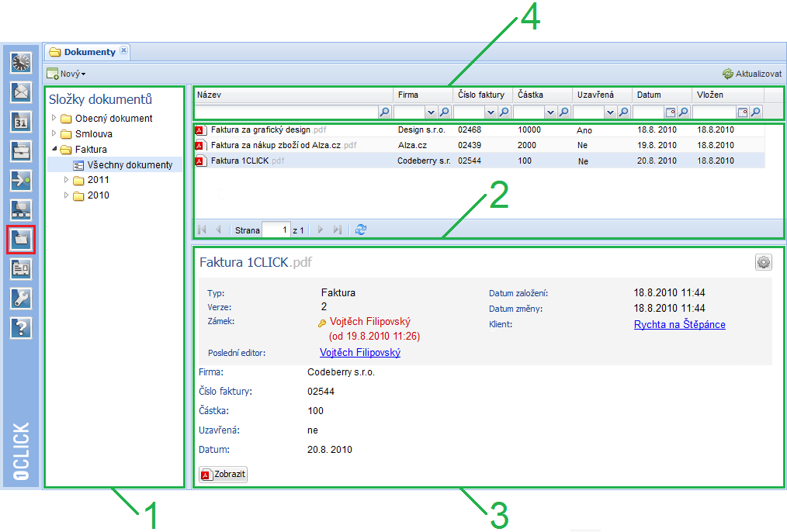
Task: Click the refresh icon in the paging bar
Action: click(x=360, y=230)
